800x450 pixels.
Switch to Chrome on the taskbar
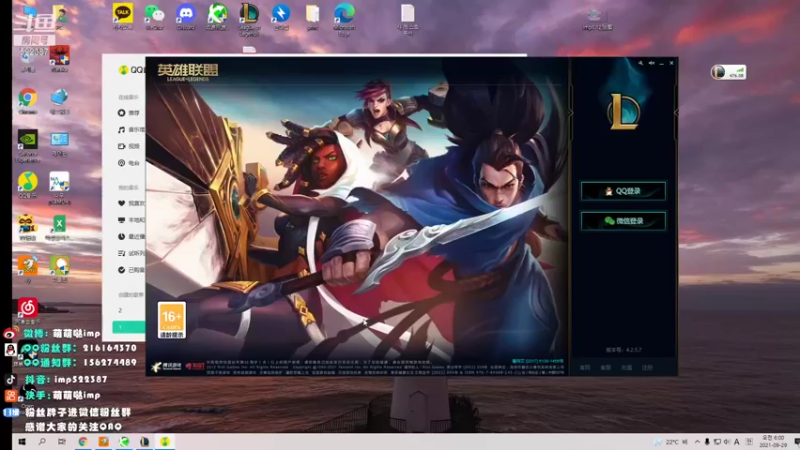click(83, 442)
